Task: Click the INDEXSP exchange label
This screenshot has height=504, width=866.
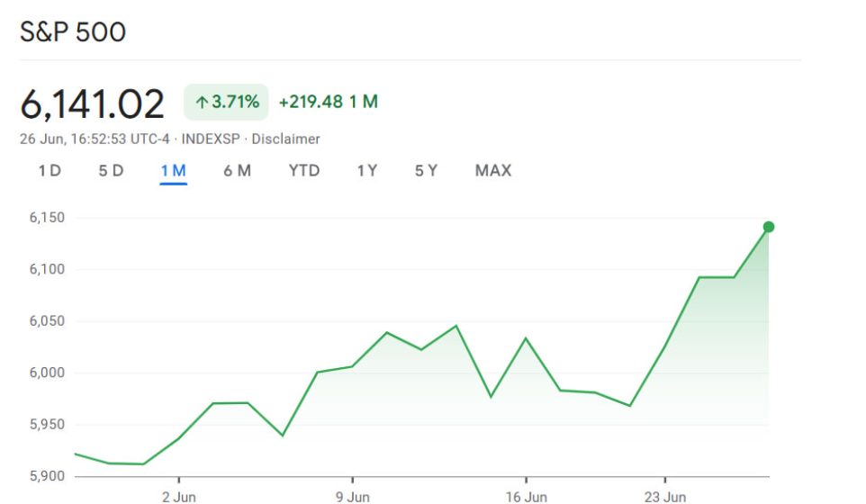Action: tap(211, 139)
